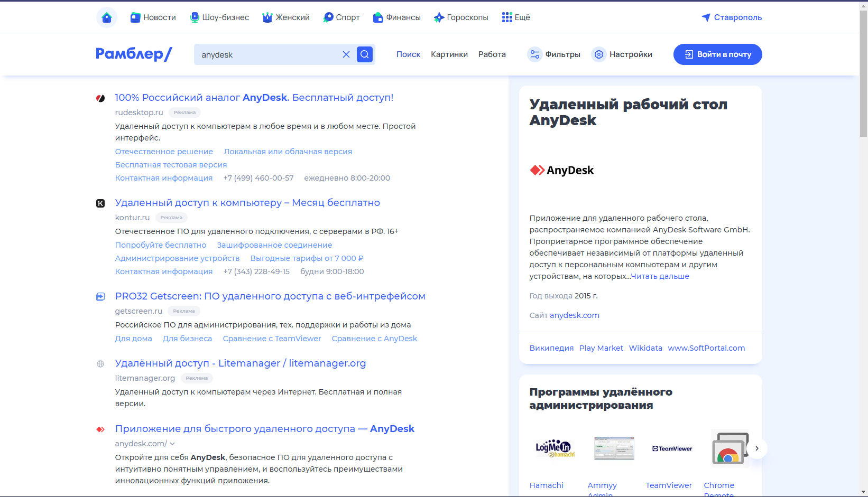Switch to the Картинки tab
This screenshot has height=497, width=868.
[449, 54]
